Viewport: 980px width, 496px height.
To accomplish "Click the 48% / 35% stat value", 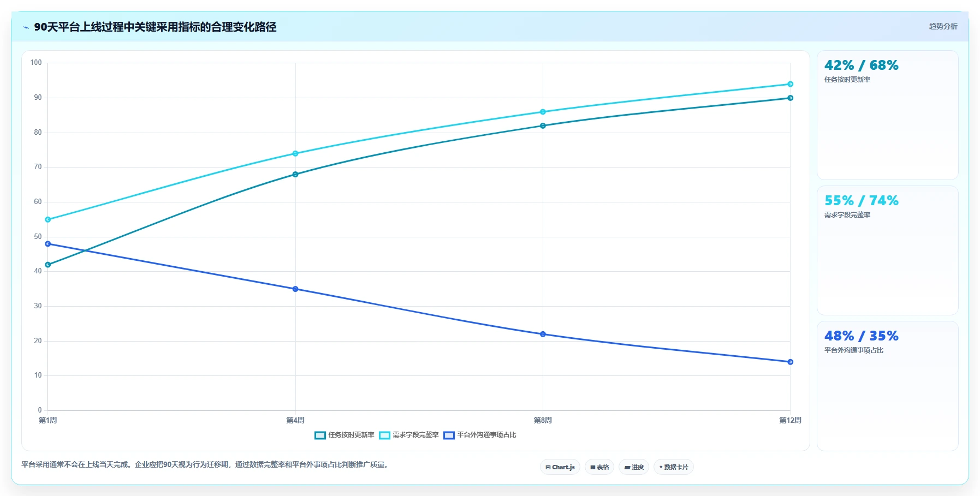I will 861,336.
